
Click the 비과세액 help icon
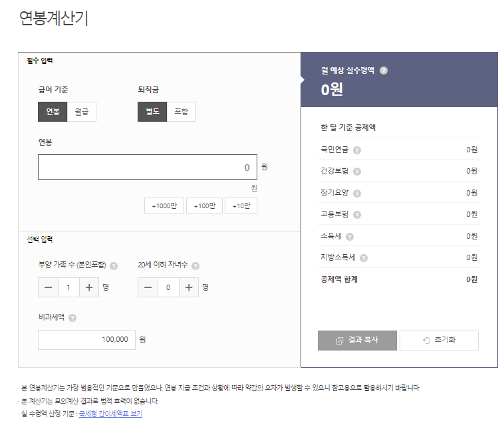coord(72,318)
